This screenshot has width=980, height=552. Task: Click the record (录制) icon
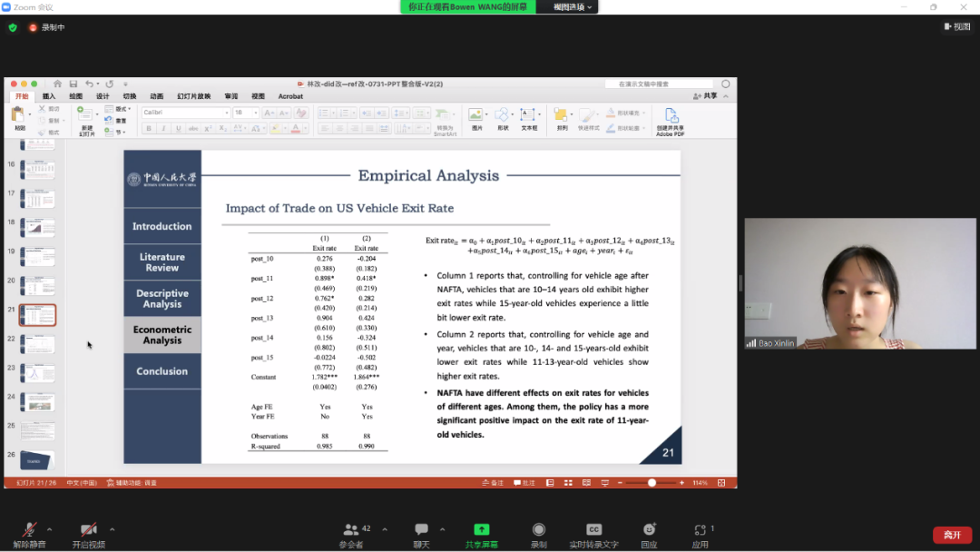click(539, 530)
